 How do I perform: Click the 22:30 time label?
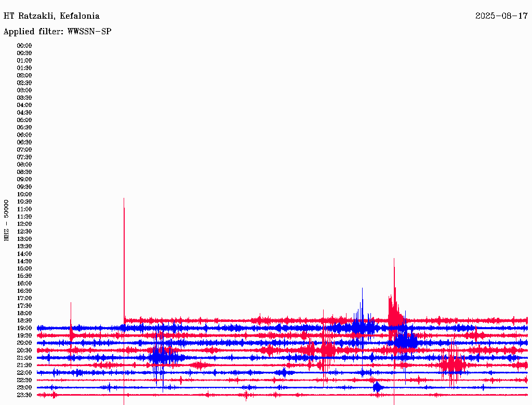coord(24,380)
